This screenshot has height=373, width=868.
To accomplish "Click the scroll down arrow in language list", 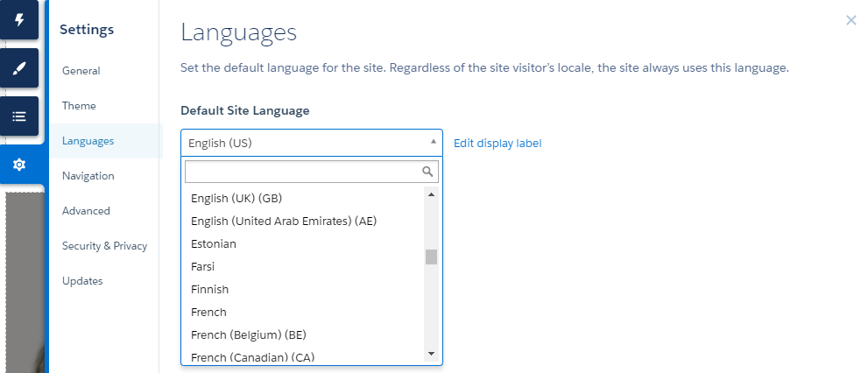I will click(431, 354).
